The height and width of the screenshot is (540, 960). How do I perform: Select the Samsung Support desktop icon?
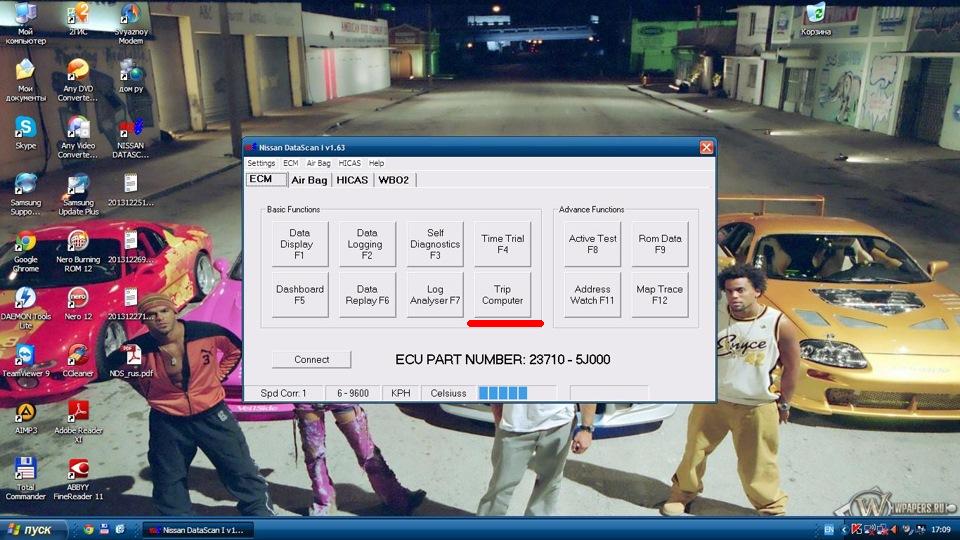pos(25,194)
